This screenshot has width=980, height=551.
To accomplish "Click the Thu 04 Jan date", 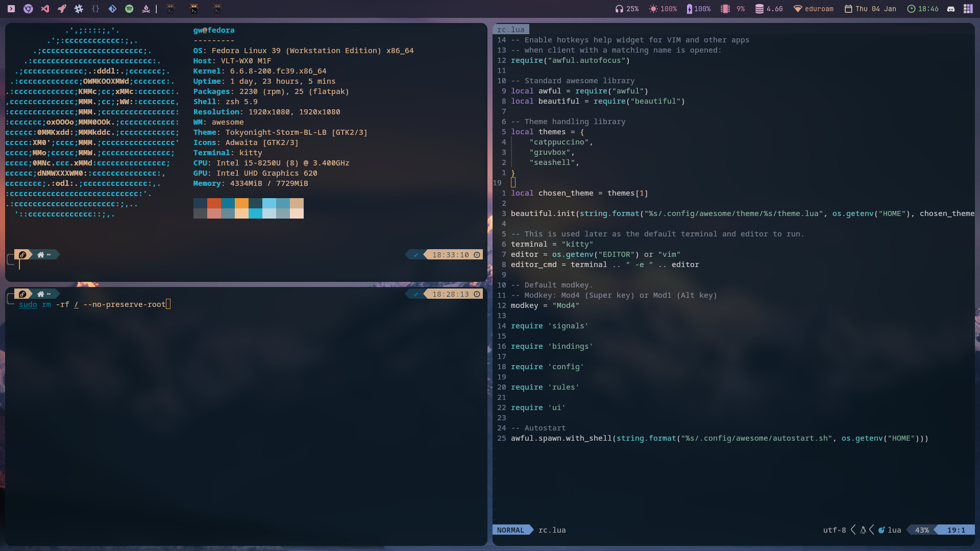I will tap(876, 9).
